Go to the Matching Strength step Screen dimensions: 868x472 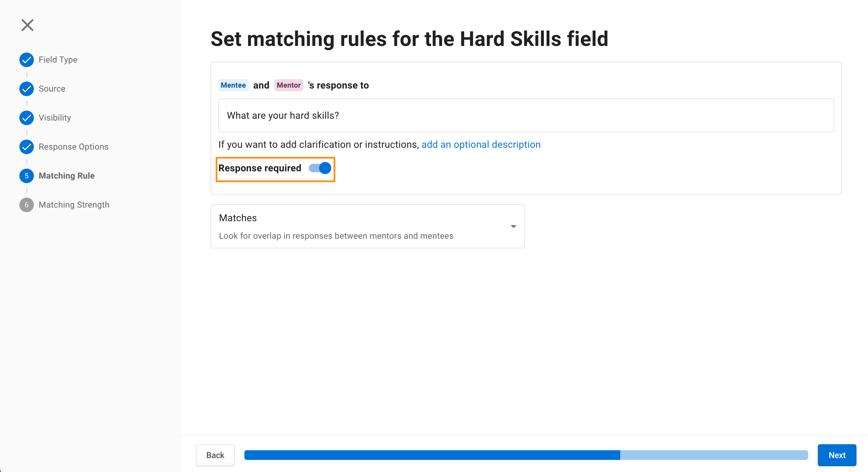coord(74,205)
